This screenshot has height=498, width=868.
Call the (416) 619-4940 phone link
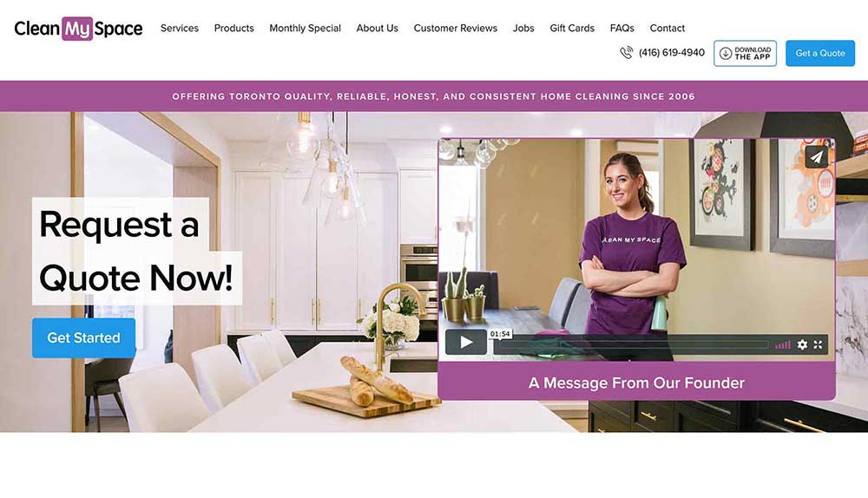pyautogui.click(x=672, y=53)
